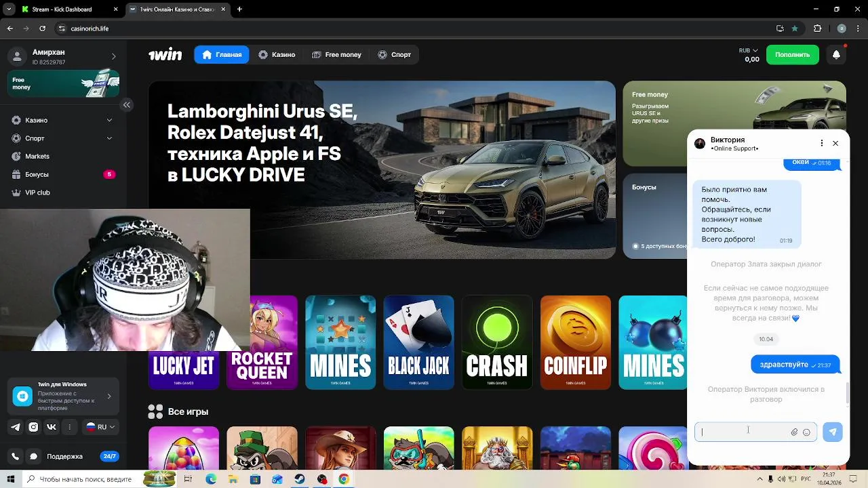This screenshot has height=488, width=868.
Task: Open the RUB balance currency dropdown
Action: tap(749, 50)
